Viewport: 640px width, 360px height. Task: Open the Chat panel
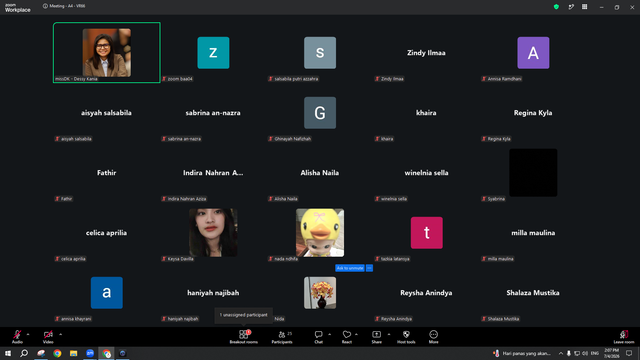point(318,337)
